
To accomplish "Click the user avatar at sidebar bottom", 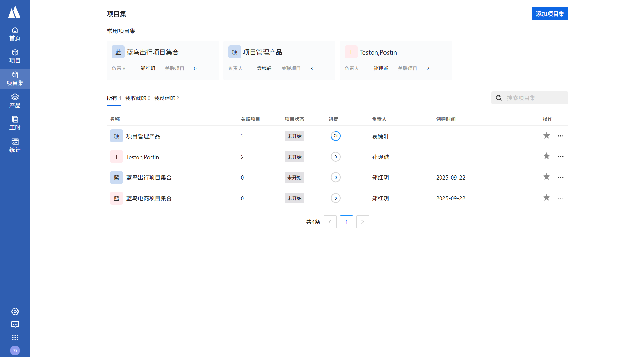I will tap(15, 351).
